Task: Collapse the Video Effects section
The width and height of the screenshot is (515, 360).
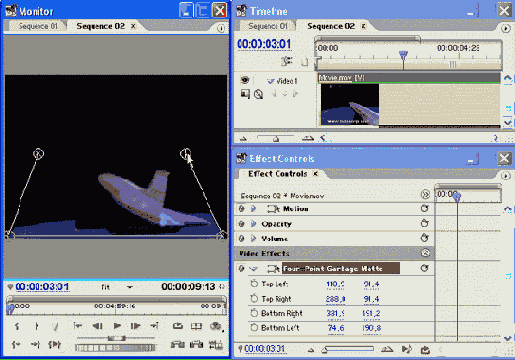Action: [x=425, y=253]
